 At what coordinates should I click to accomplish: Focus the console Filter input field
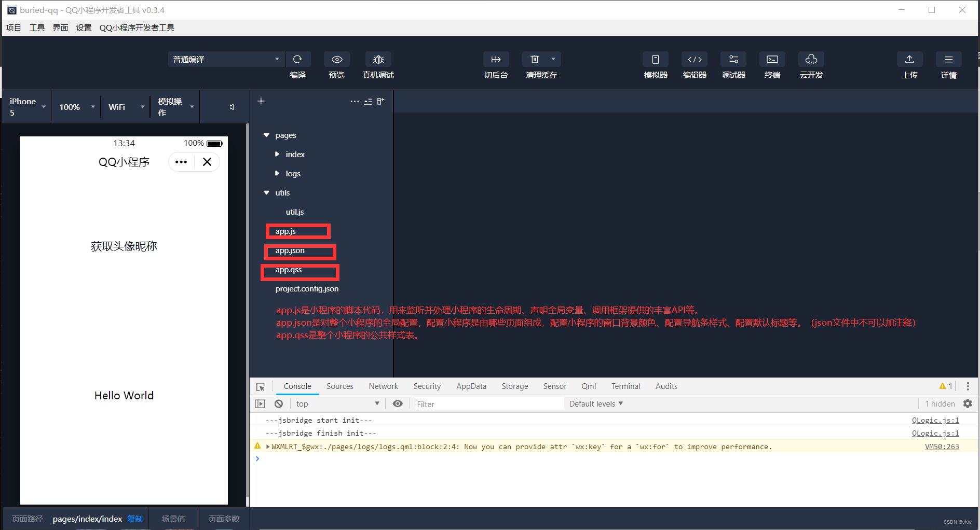point(488,404)
